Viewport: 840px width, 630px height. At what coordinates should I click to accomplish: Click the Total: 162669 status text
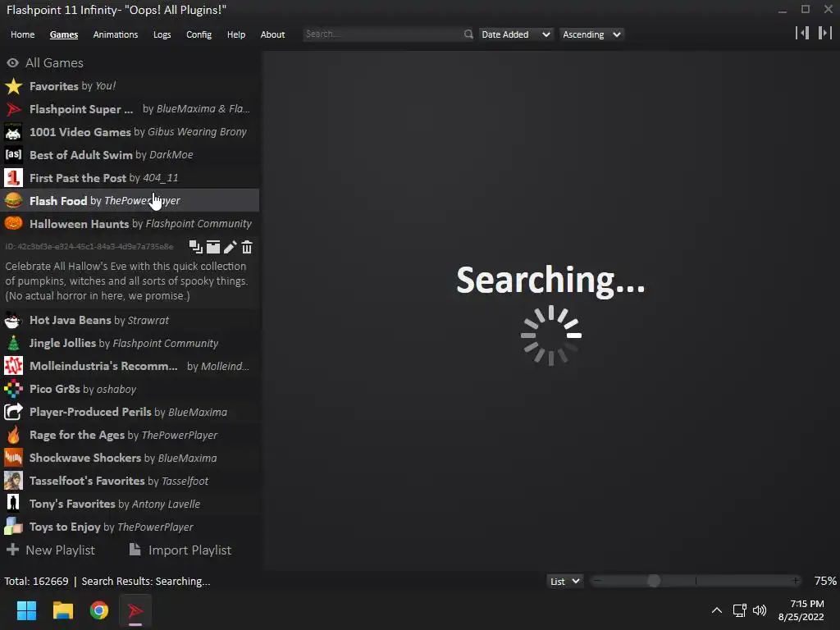[36, 582]
